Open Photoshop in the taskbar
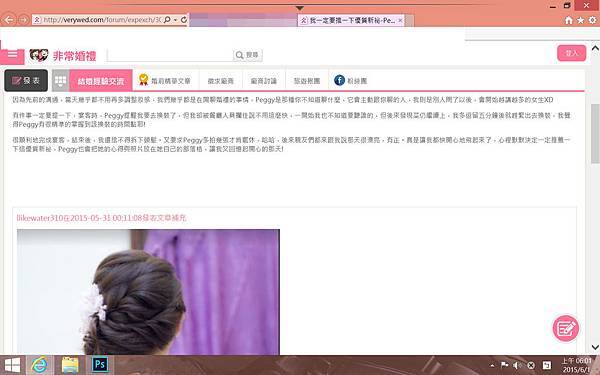Image resolution: width=600 pixels, height=375 pixels. [100, 365]
